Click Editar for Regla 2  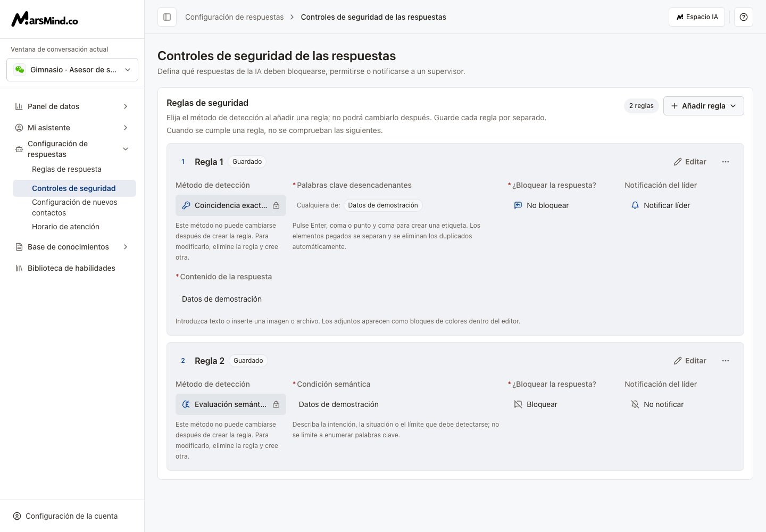coord(690,361)
